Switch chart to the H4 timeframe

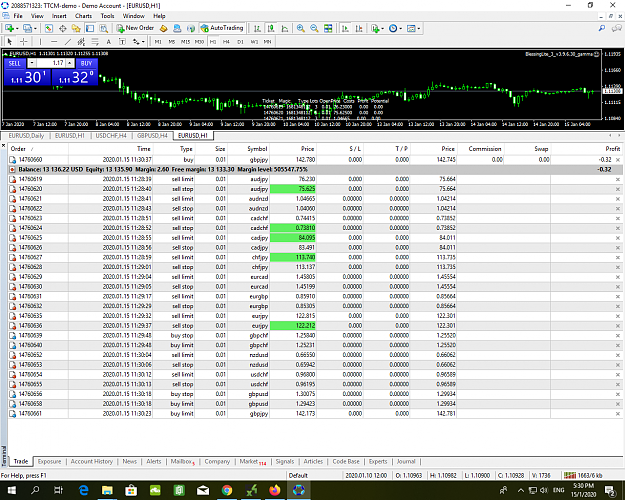(226, 41)
